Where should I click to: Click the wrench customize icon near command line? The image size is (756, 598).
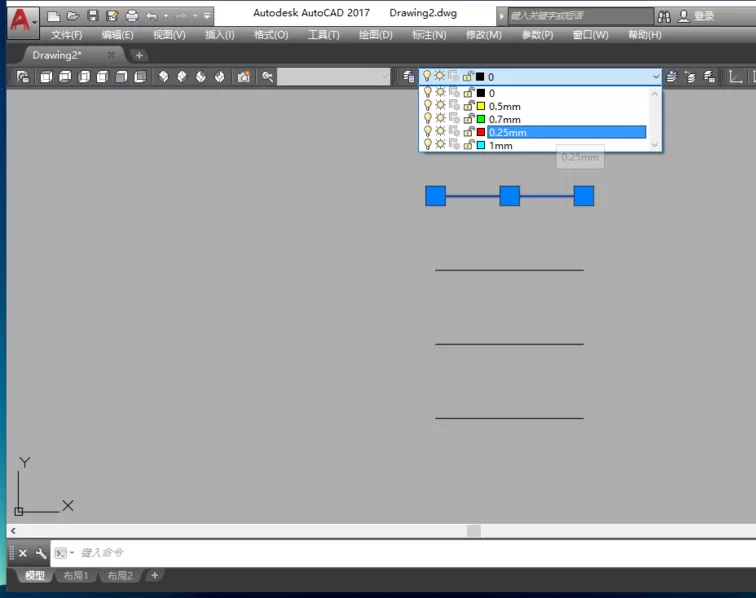tap(41, 553)
